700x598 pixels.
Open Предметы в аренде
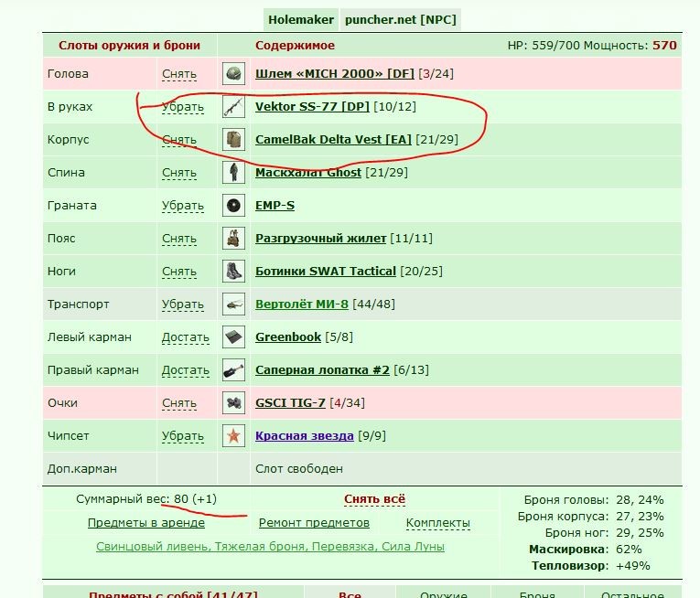point(146,523)
